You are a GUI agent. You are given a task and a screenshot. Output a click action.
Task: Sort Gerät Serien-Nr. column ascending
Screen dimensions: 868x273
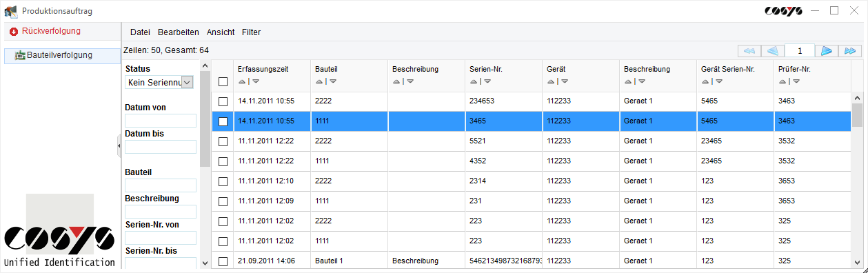[705, 81]
